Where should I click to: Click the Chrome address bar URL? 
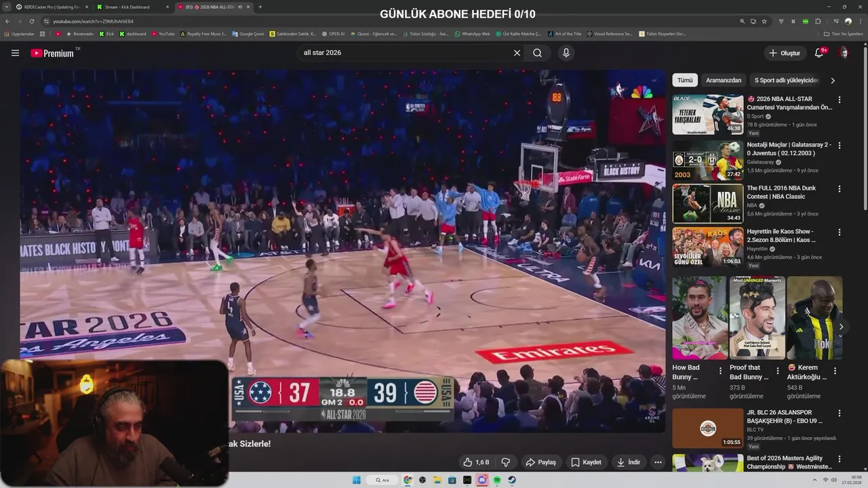point(93,21)
